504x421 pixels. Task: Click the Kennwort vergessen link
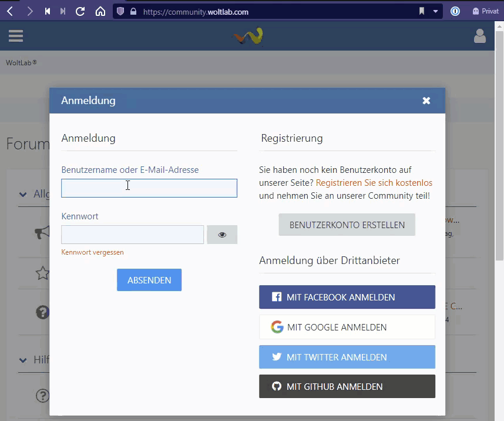(x=92, y=252)
